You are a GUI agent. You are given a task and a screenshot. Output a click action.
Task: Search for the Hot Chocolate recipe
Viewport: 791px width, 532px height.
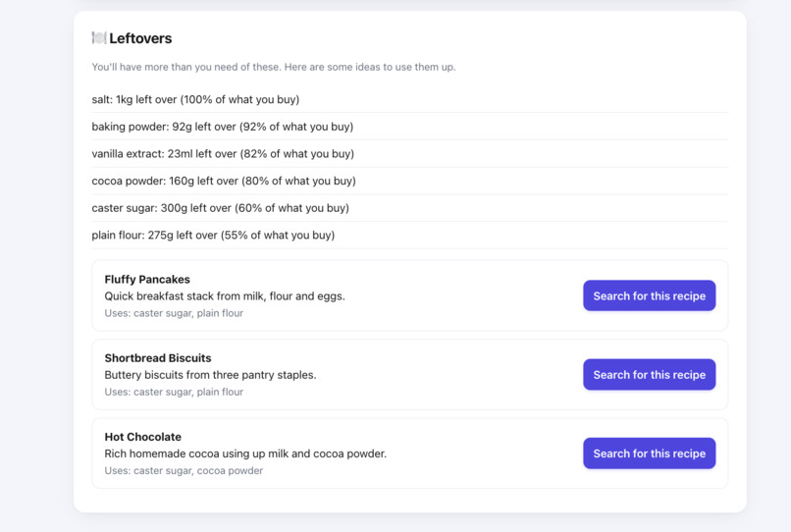[650, 453]
